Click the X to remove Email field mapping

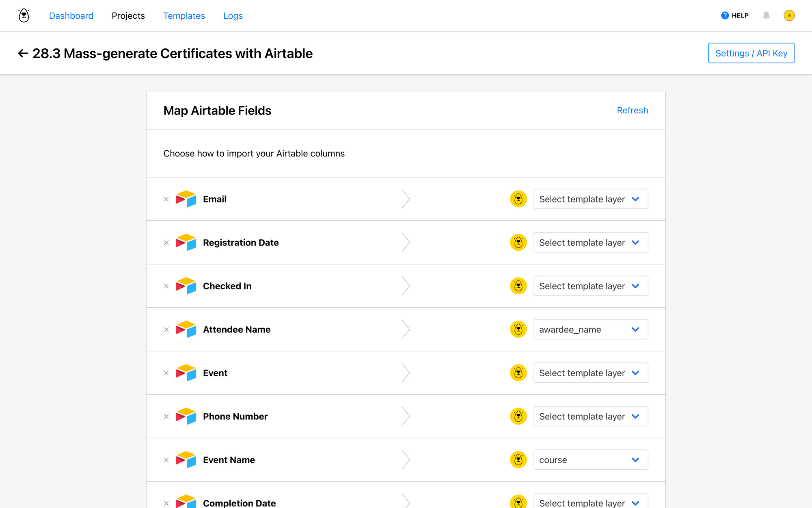(x=166, y=199)
